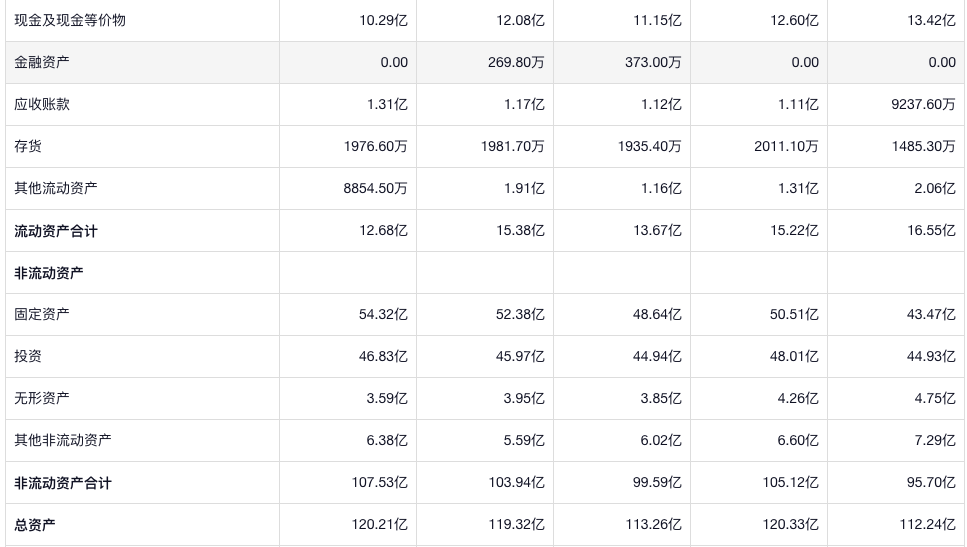
Task: Select the 金融资产 row label
Action: click(42, 62)
